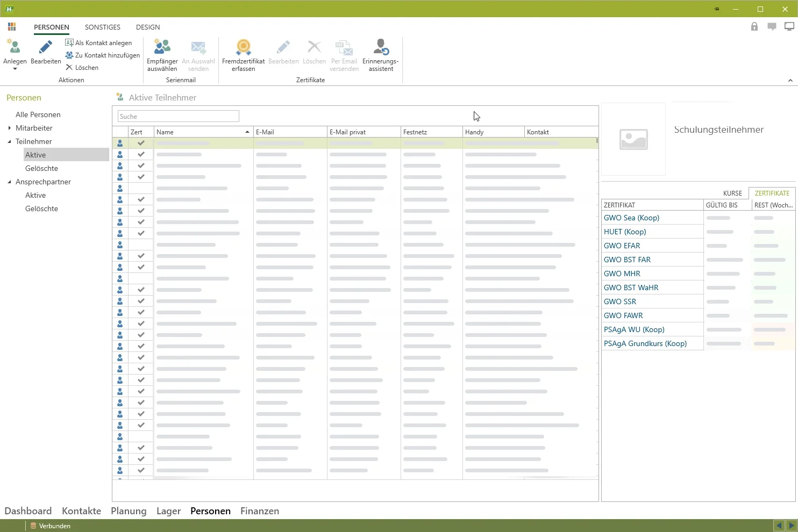Select the ZERTIFIKATE tab
The height and width of the screenshot is (532, 798).
772,193
